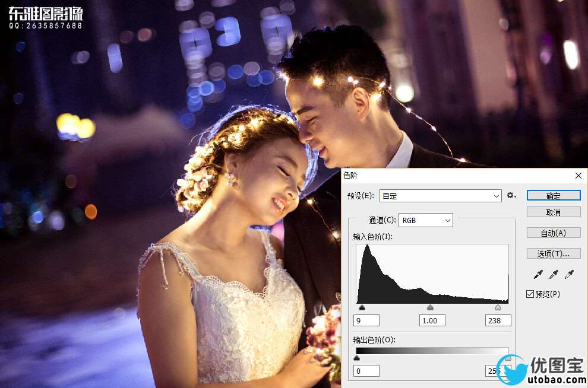588x388 pixels.
Task: Click the 输入色阶(I): label
Action: 373,237
